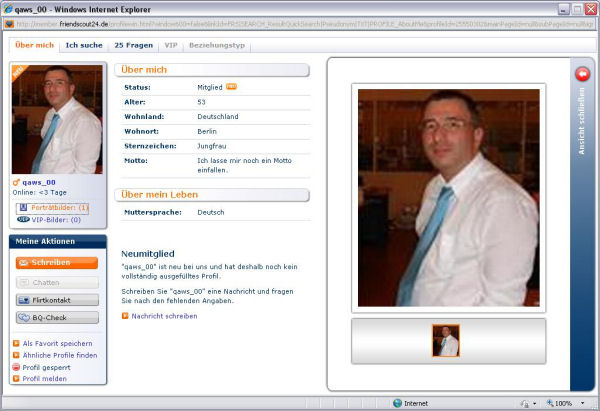600x411 pixels.
Task: Open the Nachricht schreiben link
Action: (165, 316)
